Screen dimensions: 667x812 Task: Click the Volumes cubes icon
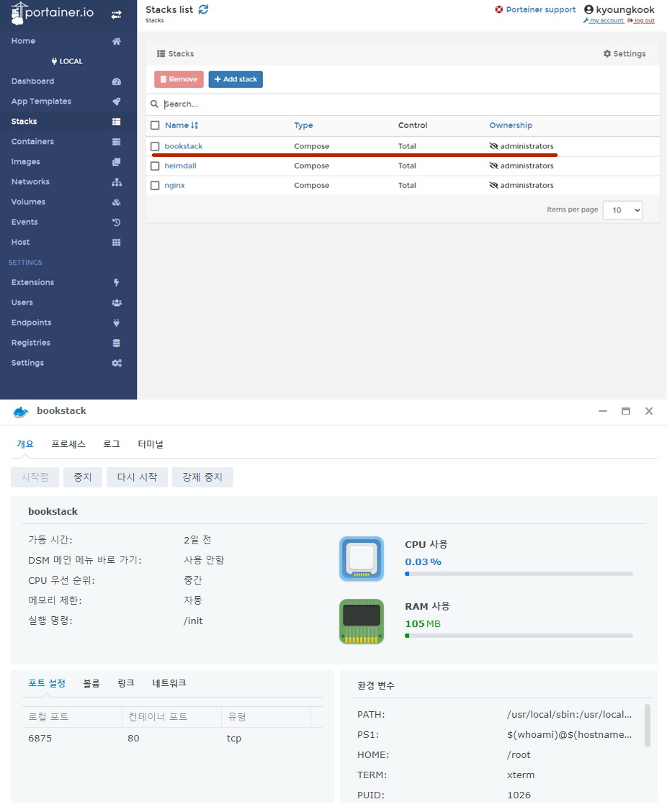tap(117, 202)
